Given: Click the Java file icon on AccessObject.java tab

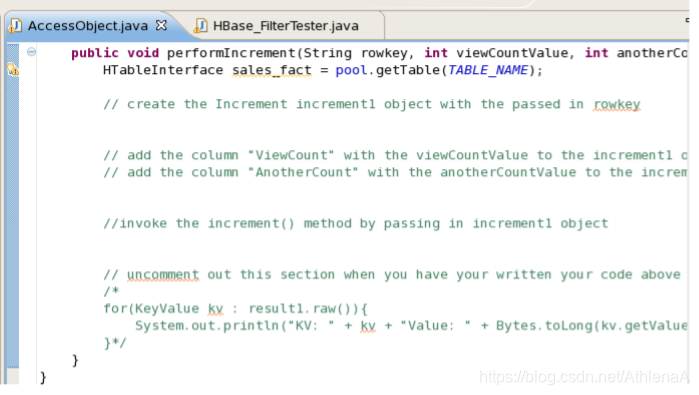Looking at the screenshot, I should [x=15, y=25].
